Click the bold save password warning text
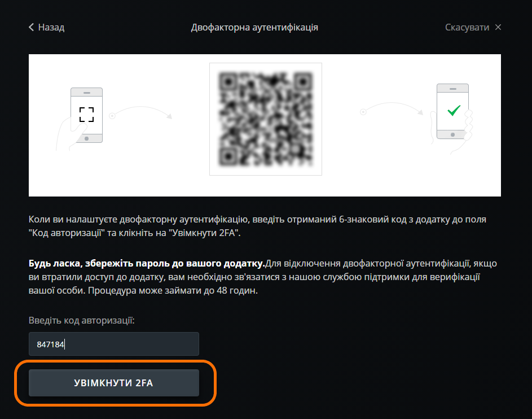532x419 pixels. tap(147, 264)
